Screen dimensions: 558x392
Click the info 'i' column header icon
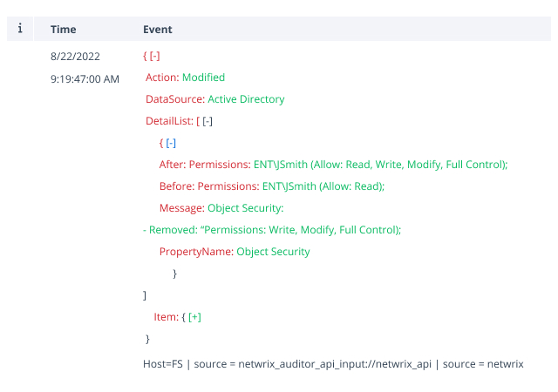tap(19, 29)
